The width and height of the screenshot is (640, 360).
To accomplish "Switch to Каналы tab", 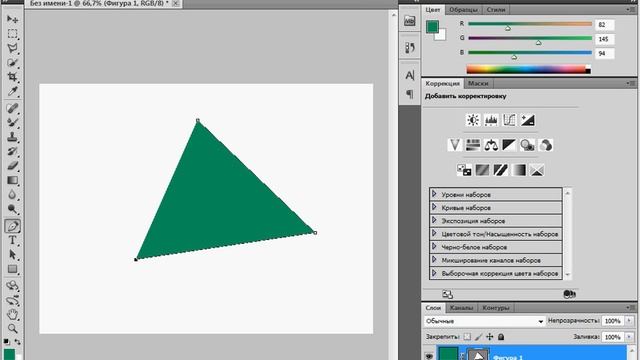I will coord(461,308).
